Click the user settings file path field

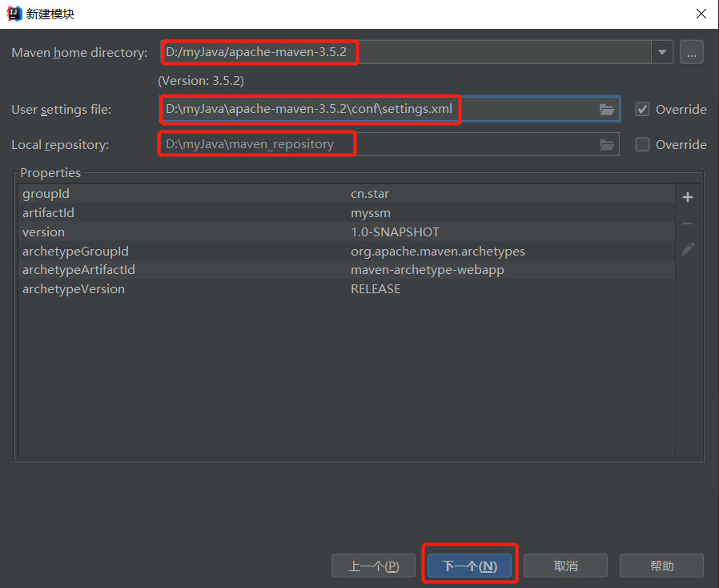tap(320, 109)
